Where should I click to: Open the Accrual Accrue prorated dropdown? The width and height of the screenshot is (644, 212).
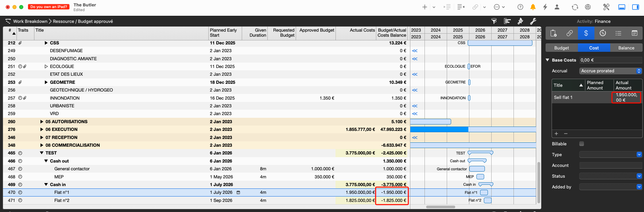610,71
